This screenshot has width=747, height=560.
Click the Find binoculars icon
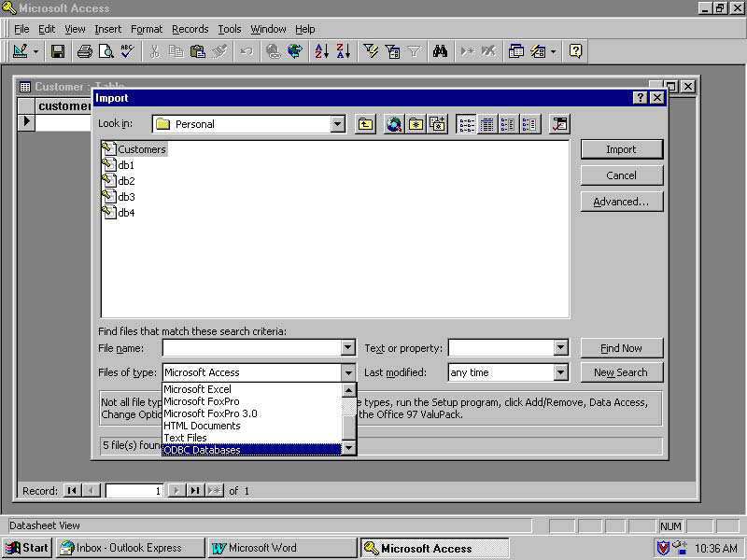[x=440, y=51]
